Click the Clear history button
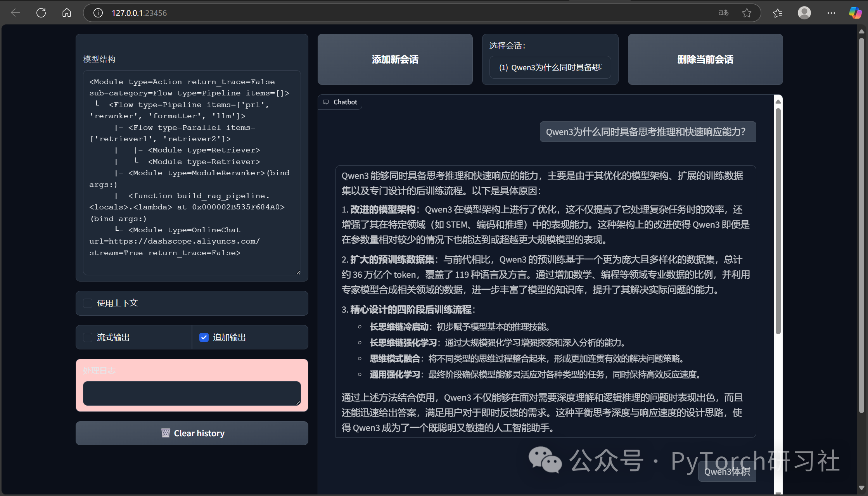This screenshot has width=868, height=496. point(192,433)
